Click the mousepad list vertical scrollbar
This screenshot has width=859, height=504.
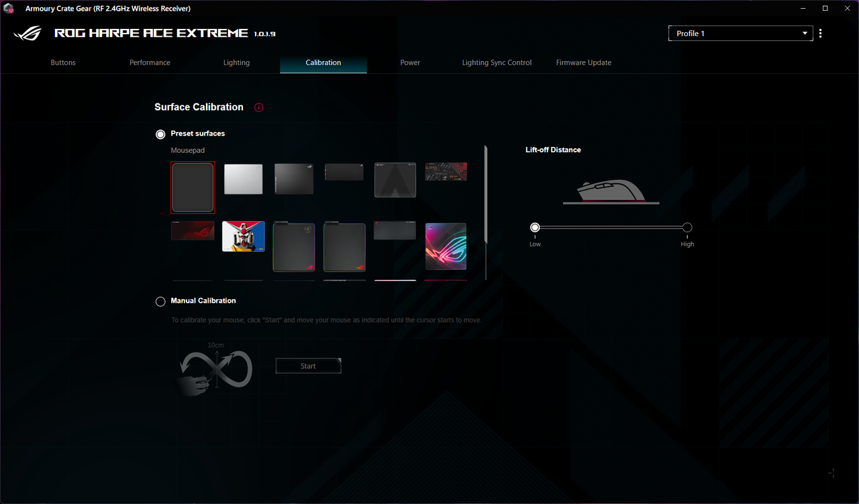[486, 195]
